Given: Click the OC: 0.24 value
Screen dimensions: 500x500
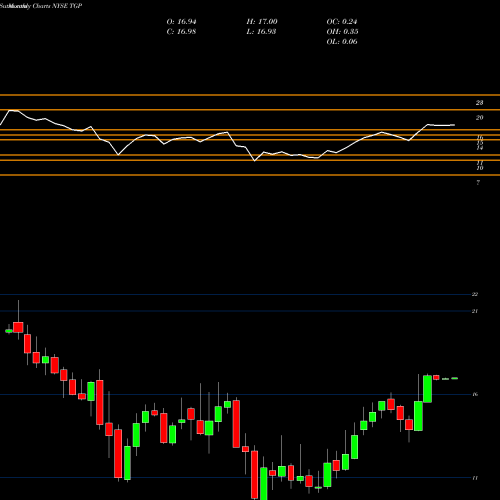Looking at the screenshot, I should pyautogui.click(x=342, y=22).
